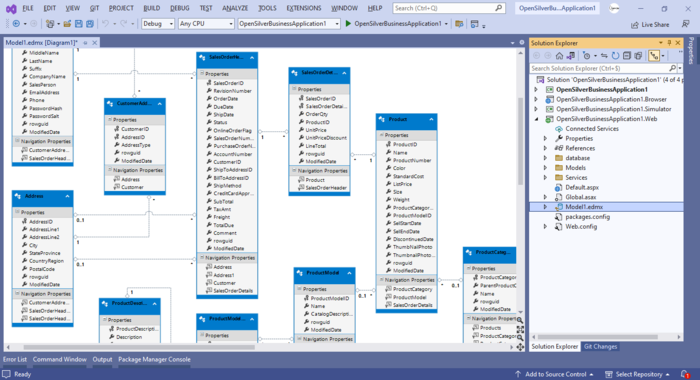700x380 pixels.
Task: Switch to the Git Changes tab
Action: (600, 347)
